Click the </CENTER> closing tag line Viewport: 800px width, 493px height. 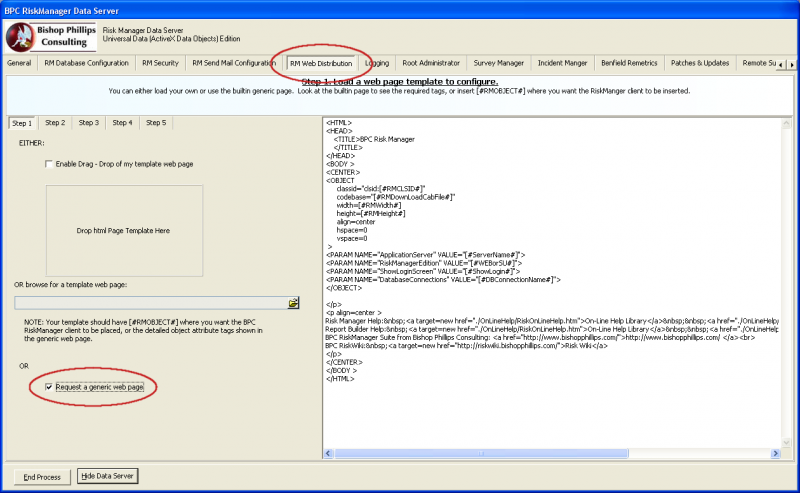click(344, 362)
